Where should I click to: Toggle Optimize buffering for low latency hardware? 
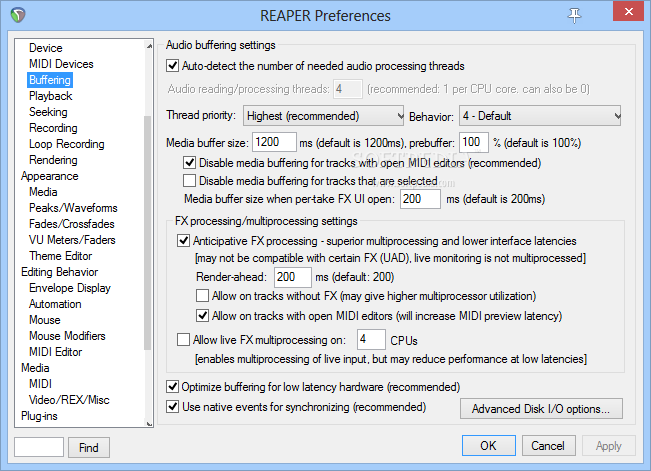(x=172, y=387)
